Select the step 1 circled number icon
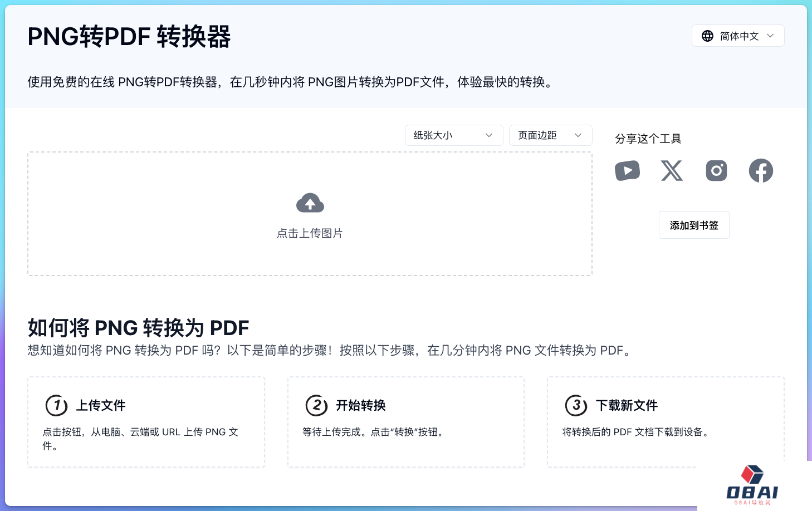This screenshot has height=511, width=812. point(56,406)
